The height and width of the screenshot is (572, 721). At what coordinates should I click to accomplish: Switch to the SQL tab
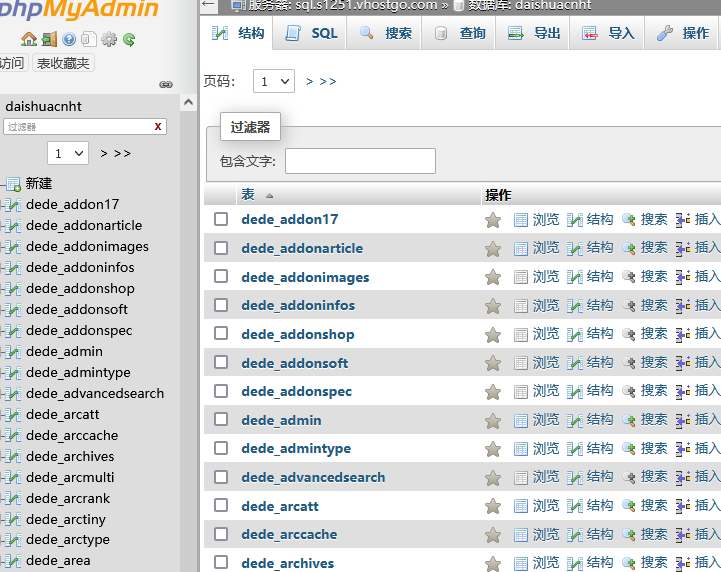pyautogui.click(x=312, y=33)
